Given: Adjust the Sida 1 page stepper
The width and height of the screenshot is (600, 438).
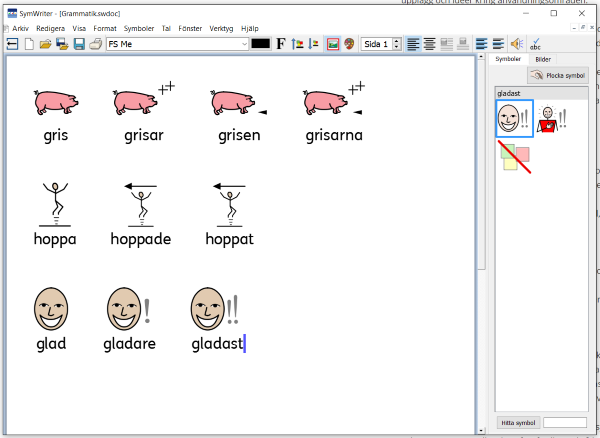Looking at the screenshot, I should 397,44.
